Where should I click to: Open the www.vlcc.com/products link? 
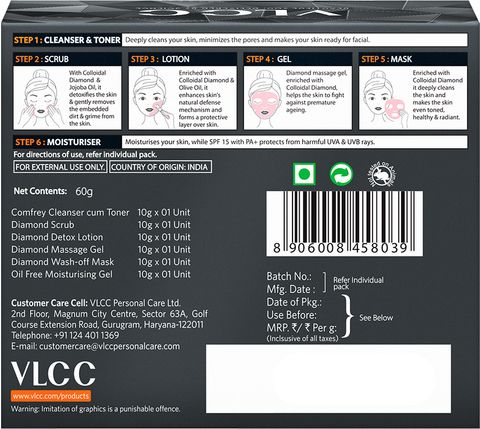coord(51,396)
